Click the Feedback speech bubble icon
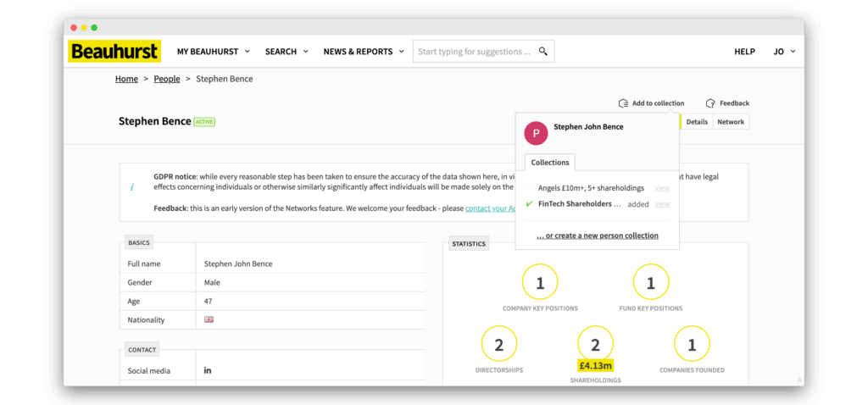Viewport: 868px width, 405px height. pos(711,103)
